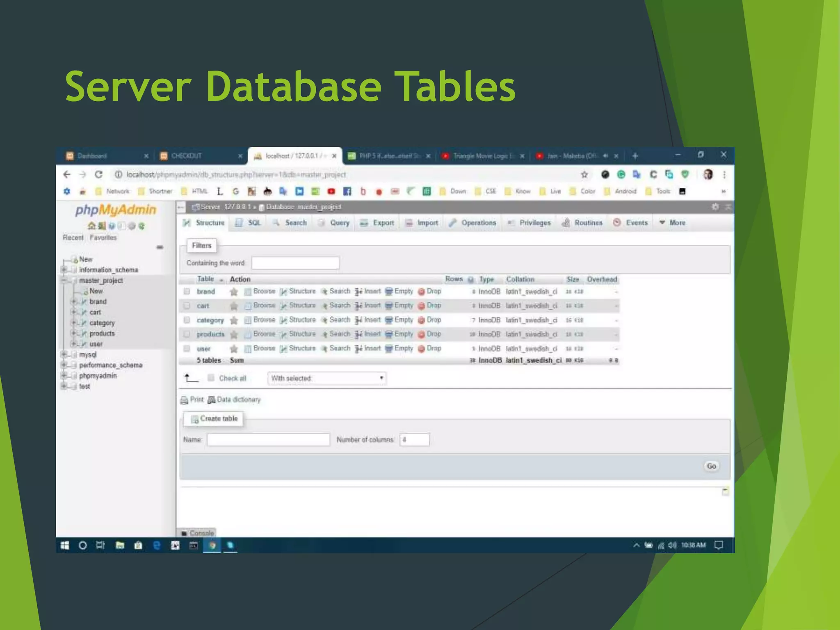840x630 pixels.
Task: Click the Drop icon for cart table
Action: [421, 306]
